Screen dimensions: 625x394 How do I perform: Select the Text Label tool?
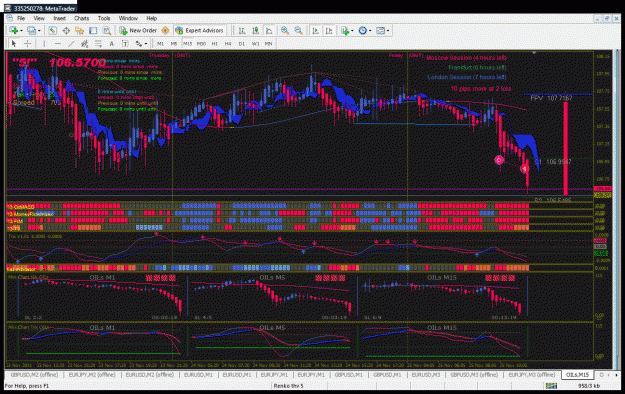click(125, 43)
